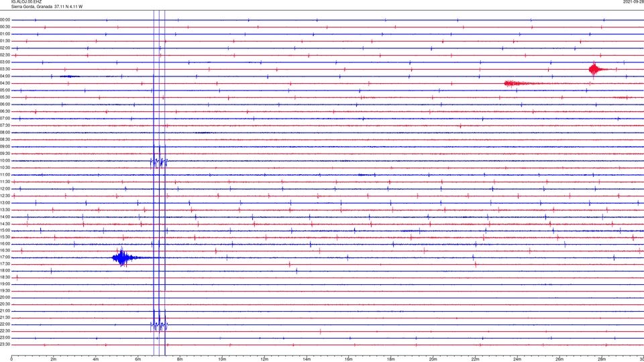This screenshot has width=644, height=362.
Task: Click the small blue disturbance on the 04:00 trace
Action: [70, 76]
